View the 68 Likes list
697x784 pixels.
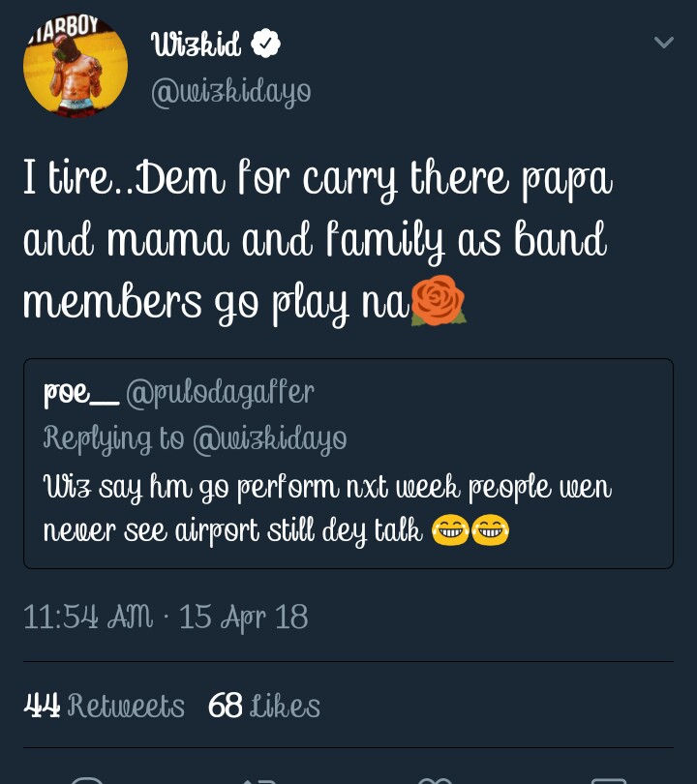[x=264, y=706]
